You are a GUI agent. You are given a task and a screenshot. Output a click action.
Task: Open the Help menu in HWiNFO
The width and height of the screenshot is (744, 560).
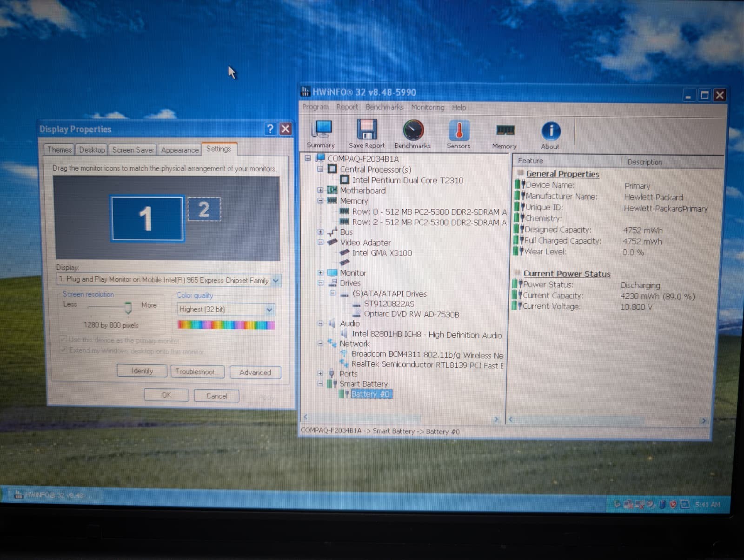point(459,107)
